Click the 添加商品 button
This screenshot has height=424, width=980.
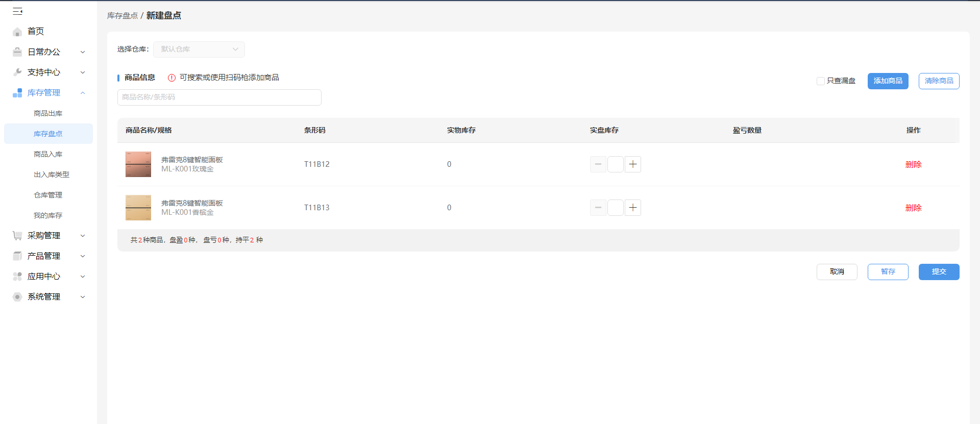point(888,81)
